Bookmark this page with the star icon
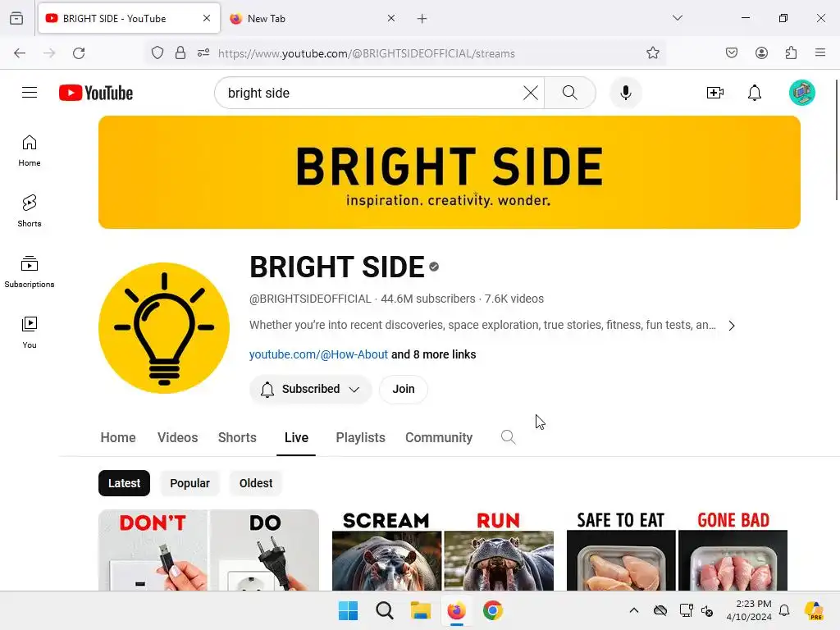This screenshot has height=630, width=840. point(652,53)
